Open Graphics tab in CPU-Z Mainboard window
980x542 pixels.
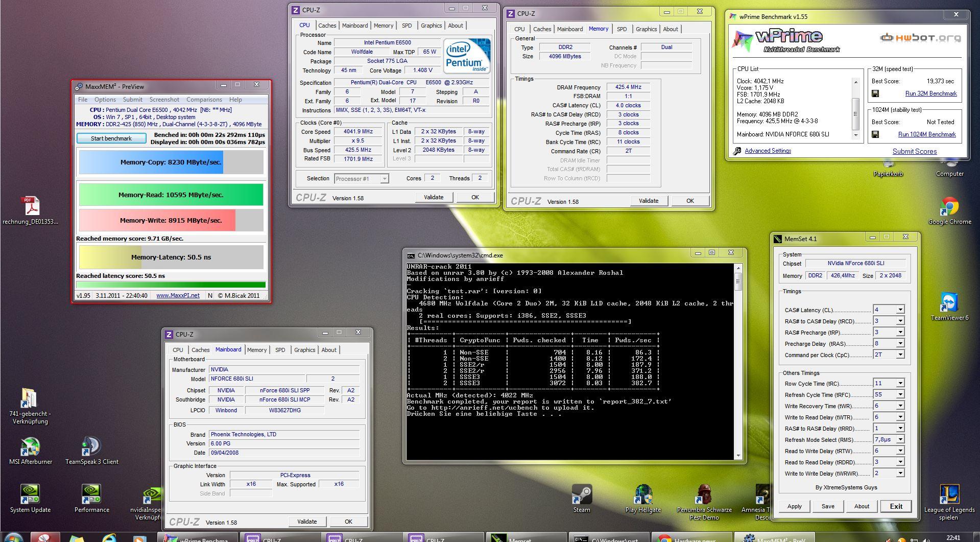304,350
